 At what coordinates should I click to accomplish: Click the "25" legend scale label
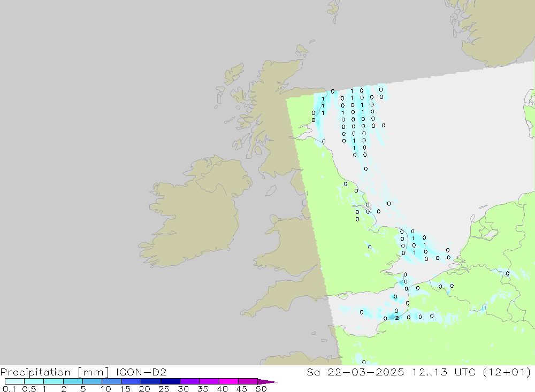click(164, 389)
